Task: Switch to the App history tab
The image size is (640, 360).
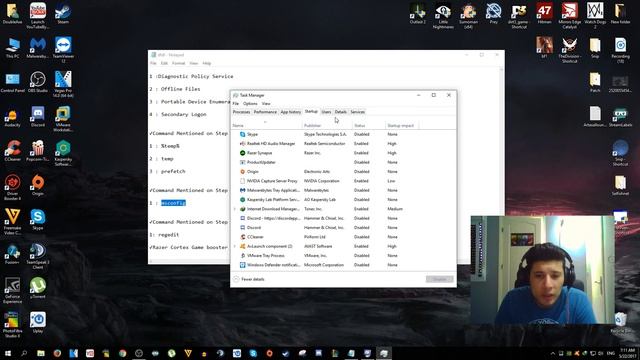Action: (x=291, y=112)
